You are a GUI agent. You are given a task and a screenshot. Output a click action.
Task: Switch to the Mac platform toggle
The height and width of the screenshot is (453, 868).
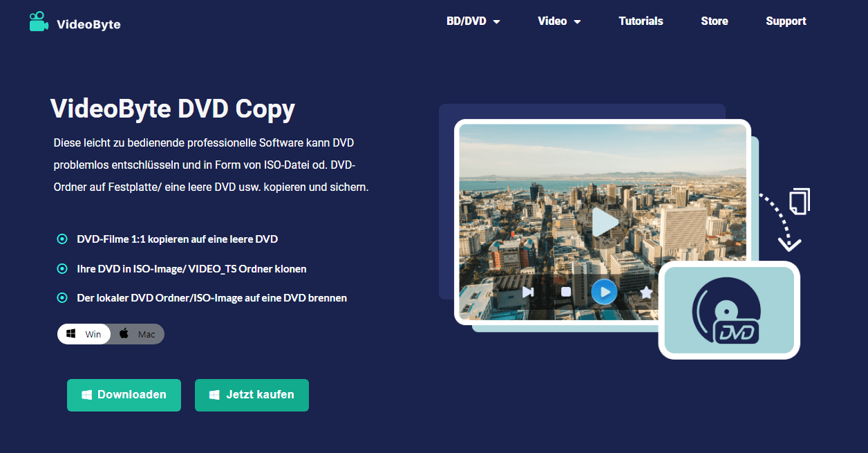tap(138, 334)
